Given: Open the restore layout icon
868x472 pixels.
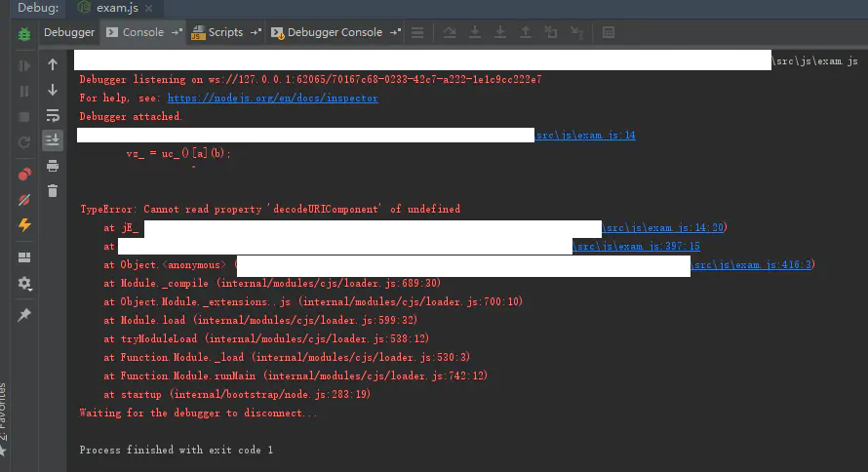Looking at the screenshot, I should pyautogui.click(x=24, y=257).
